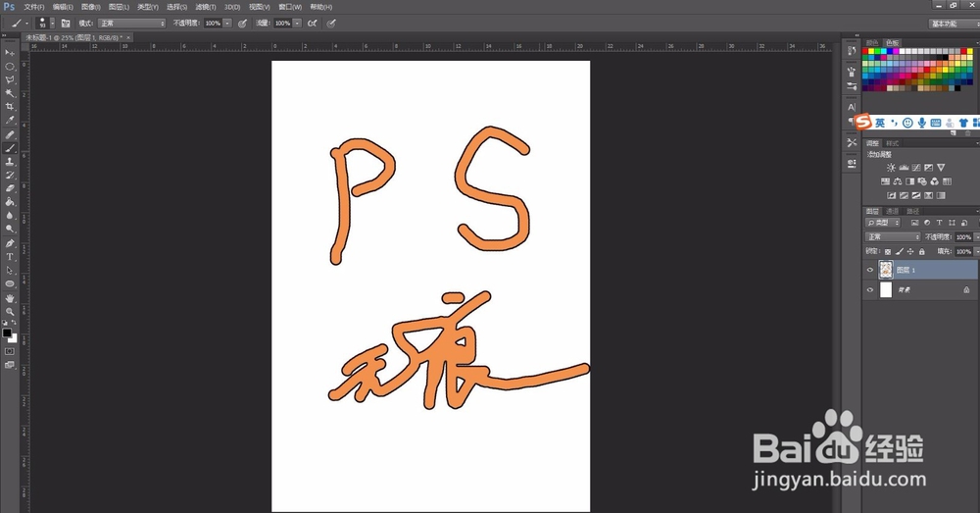Screen dimensions: 980x513
Task: Select the Brush tool in toolbox
Action: click(10, 148)
